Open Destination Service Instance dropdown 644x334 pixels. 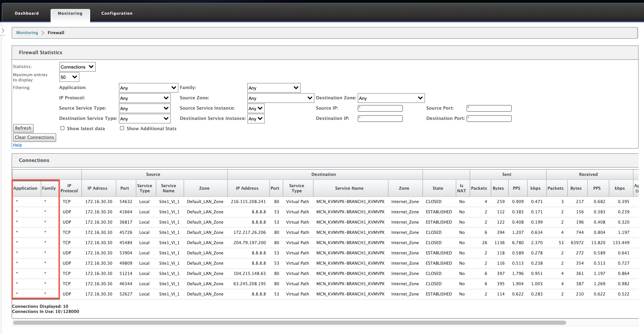click(256, 119)
